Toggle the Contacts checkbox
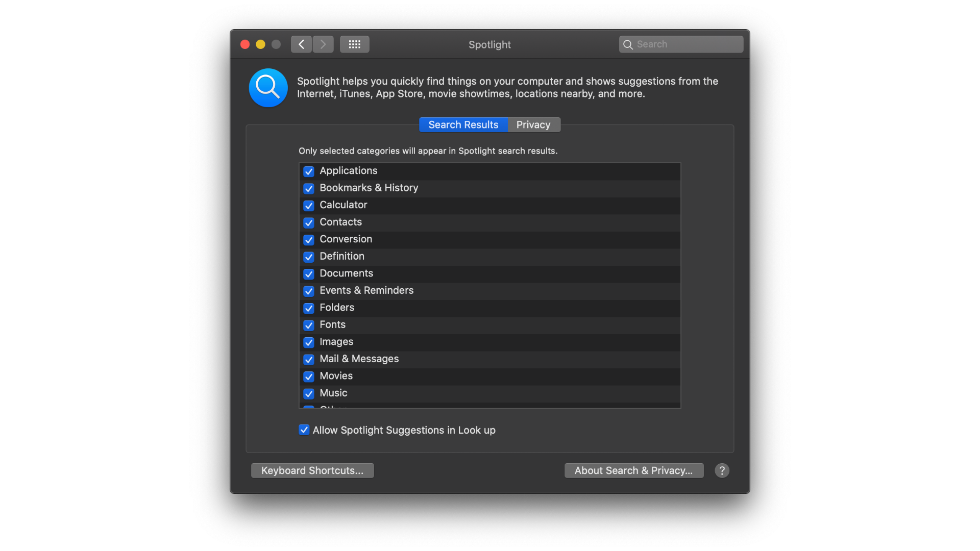Screen dimensions: 980x551 point(308,222)
